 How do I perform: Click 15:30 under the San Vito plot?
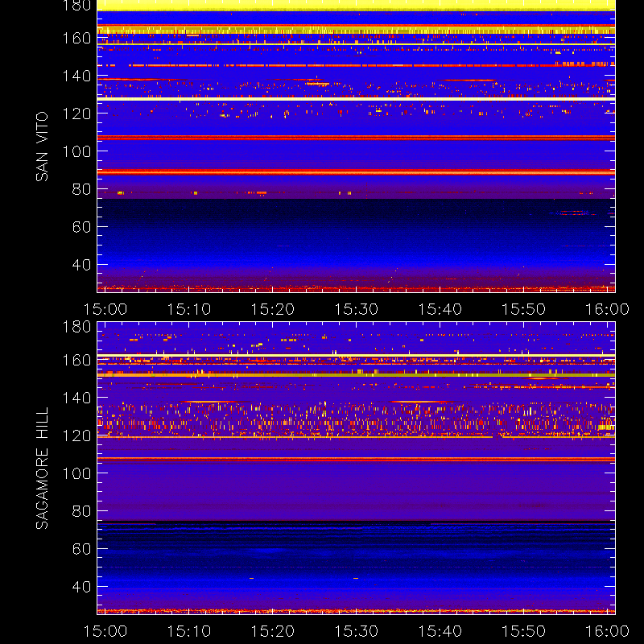(357, 309)
